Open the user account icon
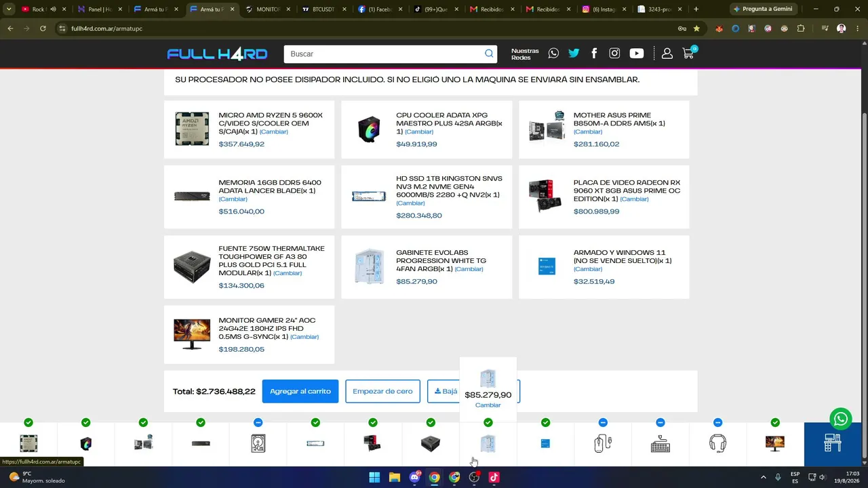The image size is (868, 488). point(667,54)
